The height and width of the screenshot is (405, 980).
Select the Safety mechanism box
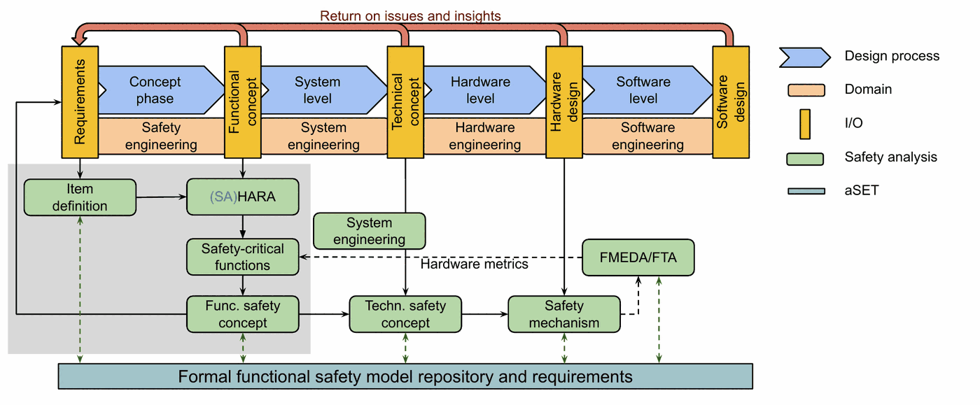coord(564,314)
